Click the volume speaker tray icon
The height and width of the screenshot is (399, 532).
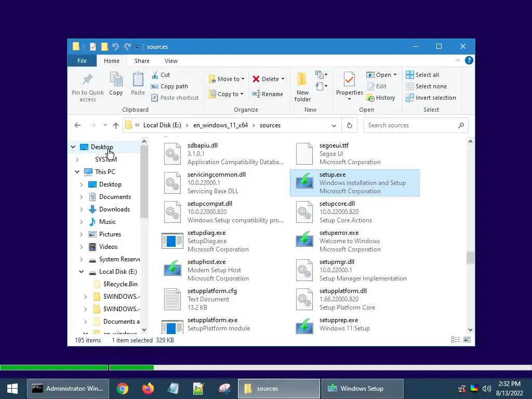(487, 389)
